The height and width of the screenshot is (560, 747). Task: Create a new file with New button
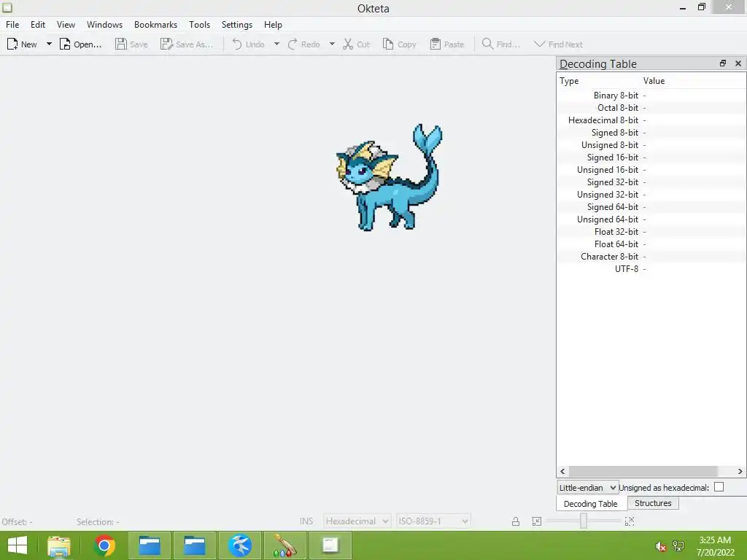coord(22,44)
